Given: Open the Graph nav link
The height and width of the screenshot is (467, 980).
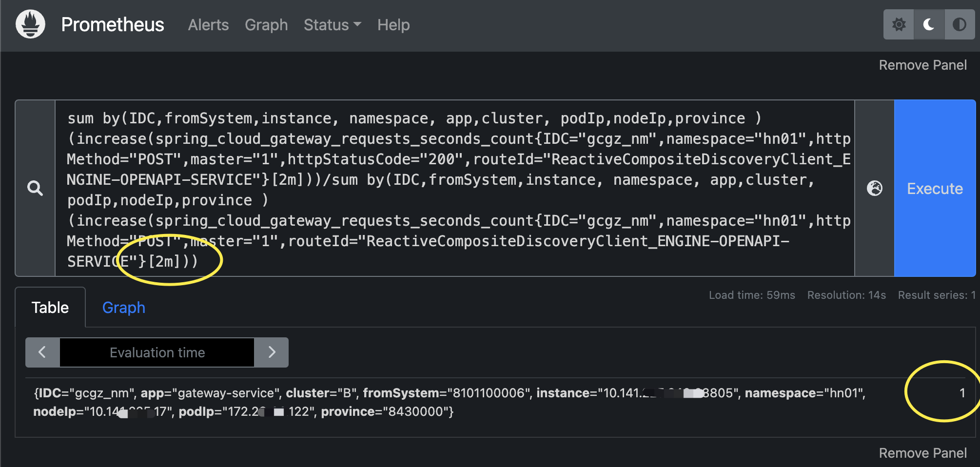Looking at the screenshot, I should [266, 25].
